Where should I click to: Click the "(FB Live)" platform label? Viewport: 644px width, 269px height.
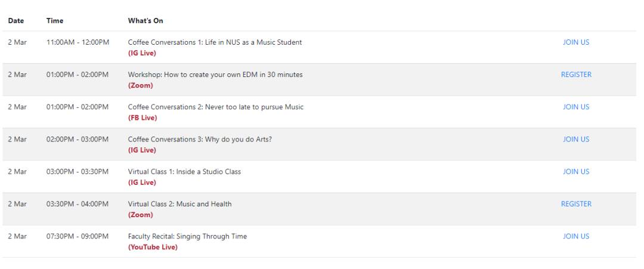click(143, 118)
